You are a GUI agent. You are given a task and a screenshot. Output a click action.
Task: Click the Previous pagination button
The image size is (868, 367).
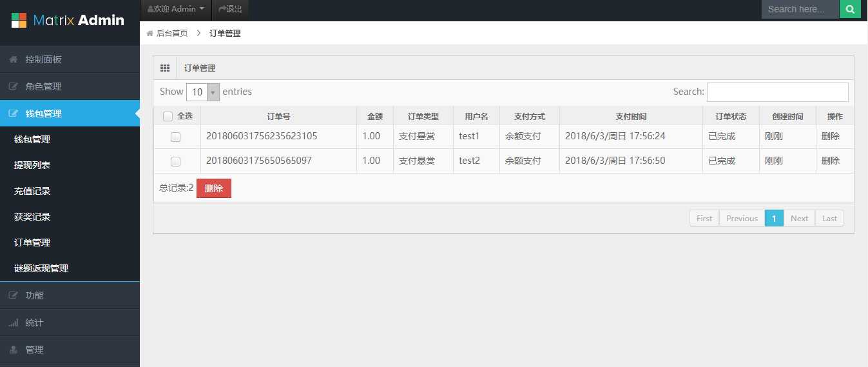pos(742,218)
